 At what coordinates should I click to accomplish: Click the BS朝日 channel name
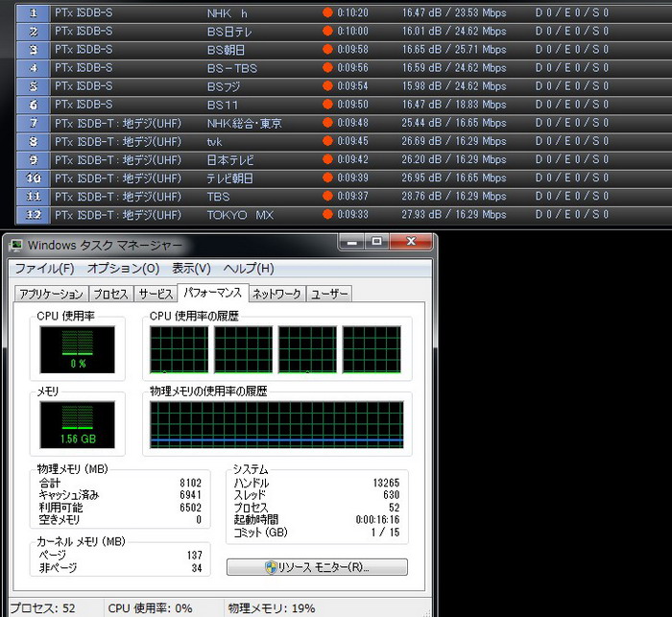226,50
